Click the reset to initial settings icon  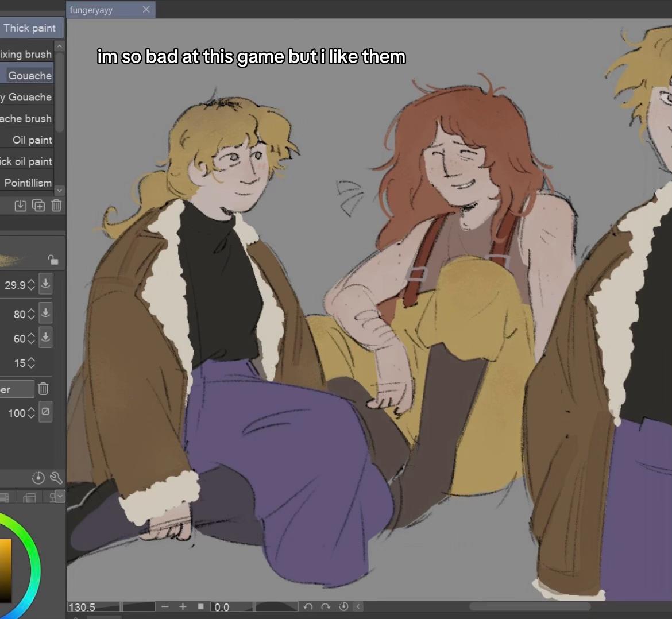pyautogui.click(x=38, y=478)
